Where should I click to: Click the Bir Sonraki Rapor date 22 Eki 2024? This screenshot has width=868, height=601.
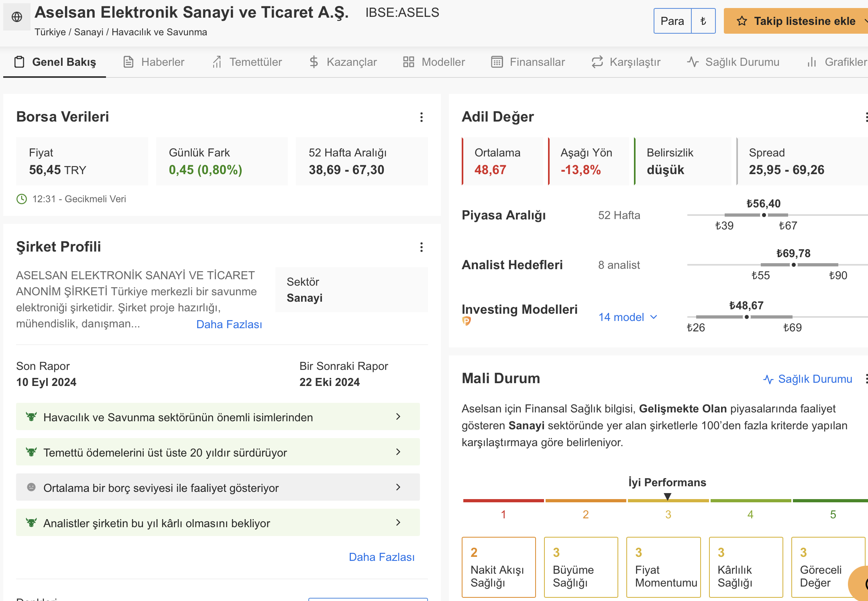click(x=330, y=382)
